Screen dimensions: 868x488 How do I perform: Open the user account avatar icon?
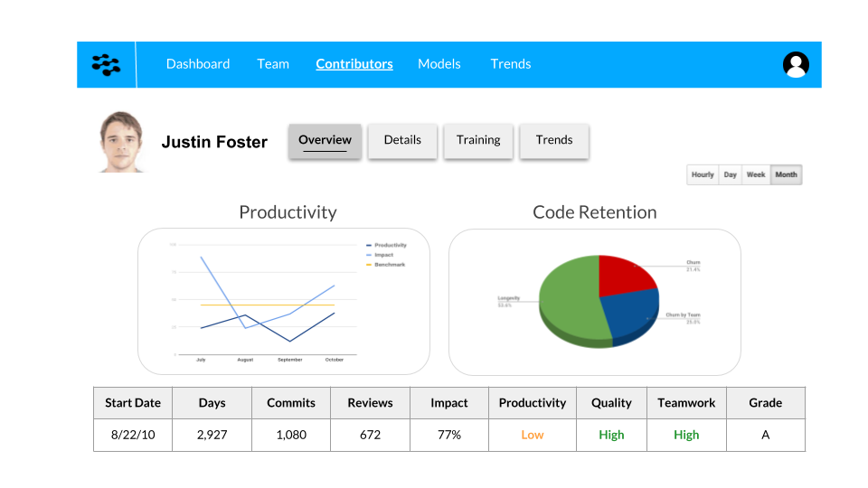pos(796,65)
